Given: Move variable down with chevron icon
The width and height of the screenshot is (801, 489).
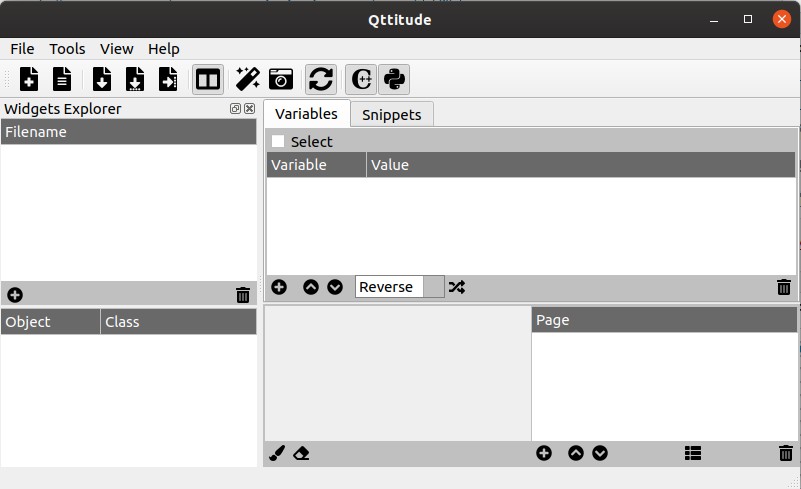Looking at the screenshot, I should 335,287.
